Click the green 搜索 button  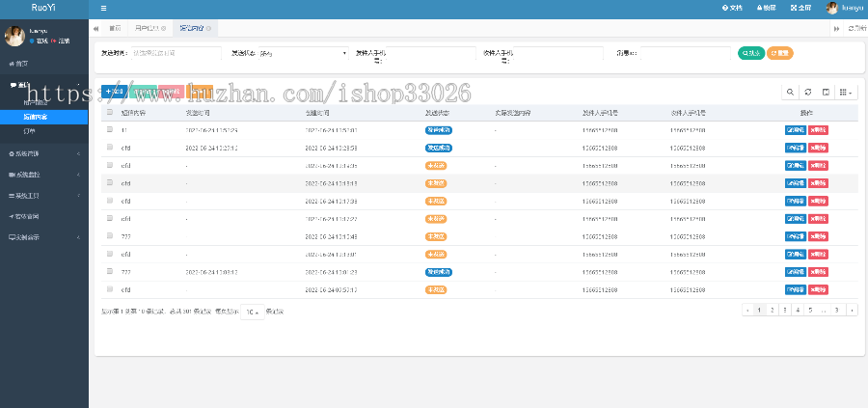point(751,53)
